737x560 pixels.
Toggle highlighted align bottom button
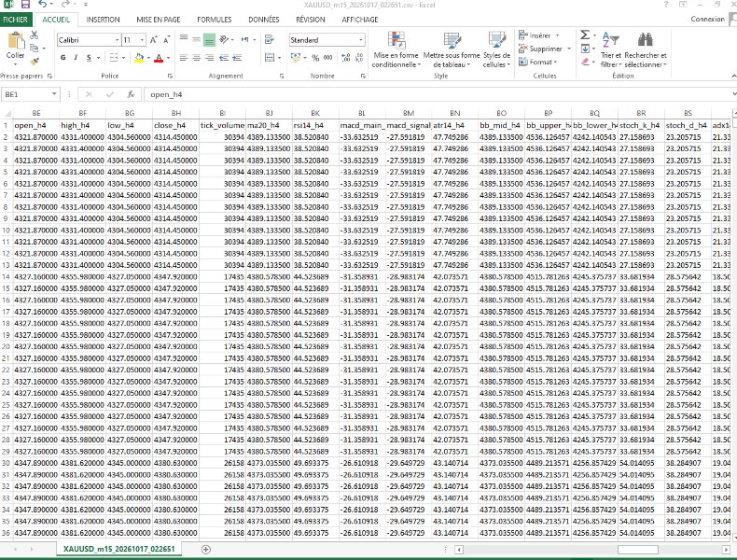tap(209, 40)
